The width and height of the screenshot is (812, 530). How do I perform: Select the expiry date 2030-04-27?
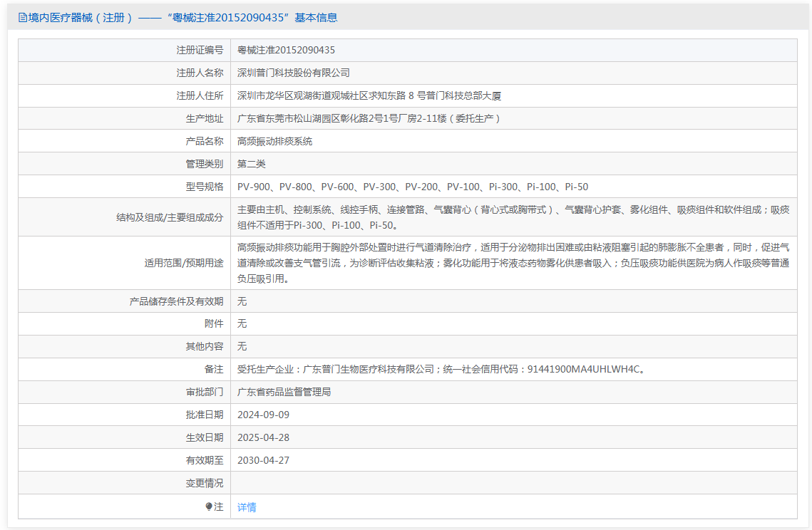(x=263, y=460)
